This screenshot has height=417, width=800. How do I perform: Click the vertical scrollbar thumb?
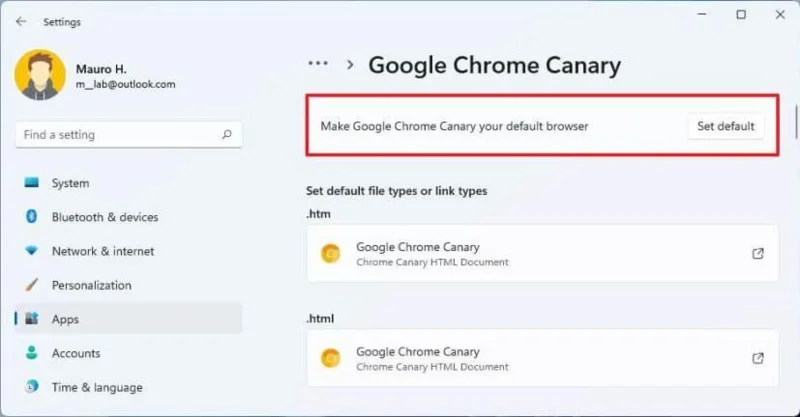[796, 121]
